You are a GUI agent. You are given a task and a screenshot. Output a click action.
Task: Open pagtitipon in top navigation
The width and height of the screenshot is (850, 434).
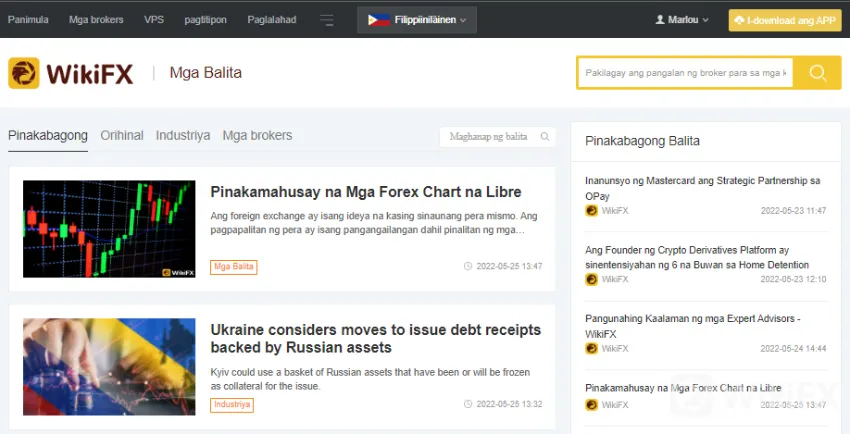pyautogui.click(x=205, y=20)
